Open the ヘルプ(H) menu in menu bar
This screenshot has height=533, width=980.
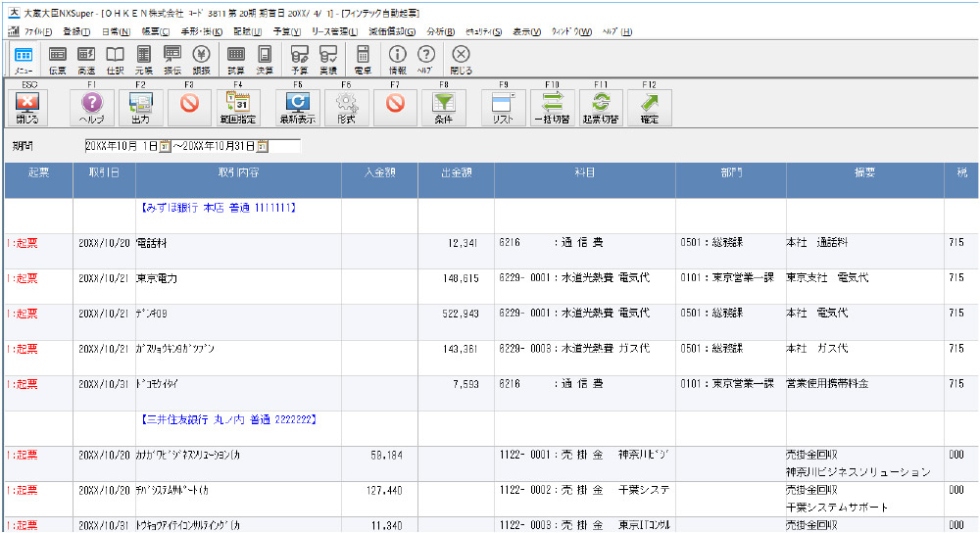[x=617, y=31]
